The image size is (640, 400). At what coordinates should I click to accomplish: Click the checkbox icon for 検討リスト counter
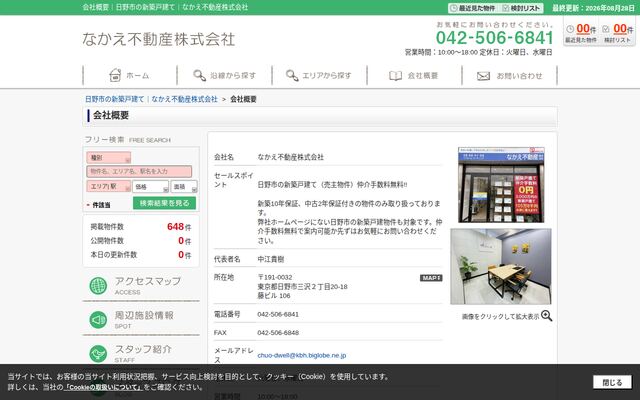pos(606,29)
